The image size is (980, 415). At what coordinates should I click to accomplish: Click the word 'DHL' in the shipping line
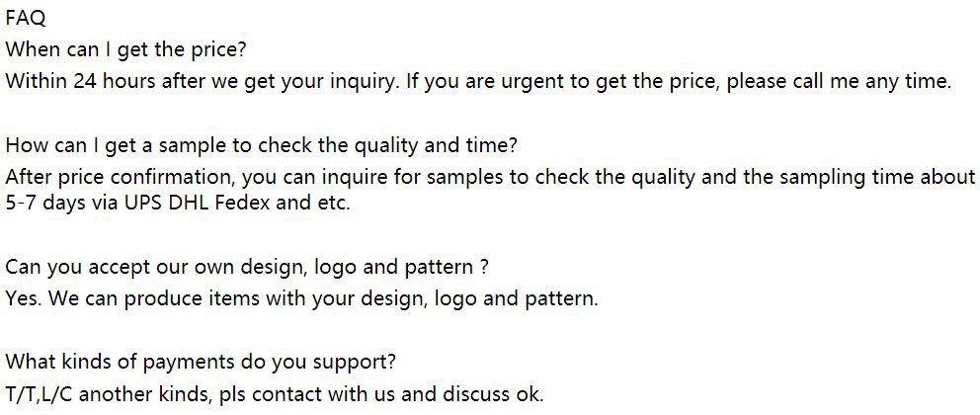pyautogui.click(x=190, y=204)
